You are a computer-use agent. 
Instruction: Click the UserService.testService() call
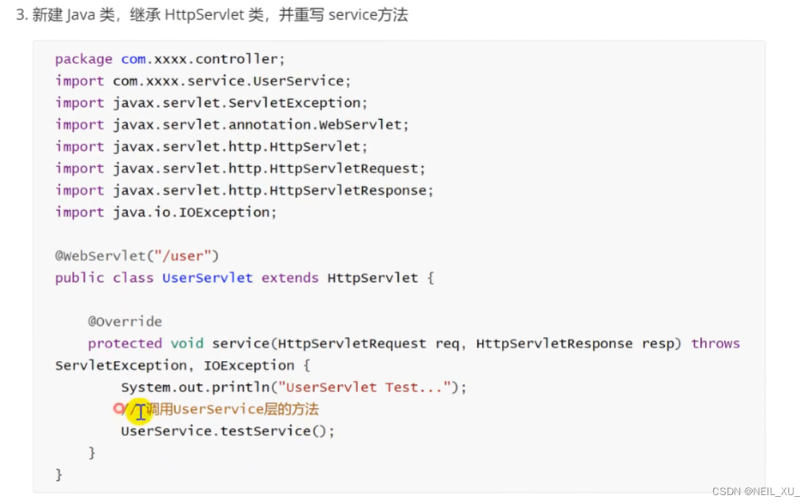[x=228, y=431]
